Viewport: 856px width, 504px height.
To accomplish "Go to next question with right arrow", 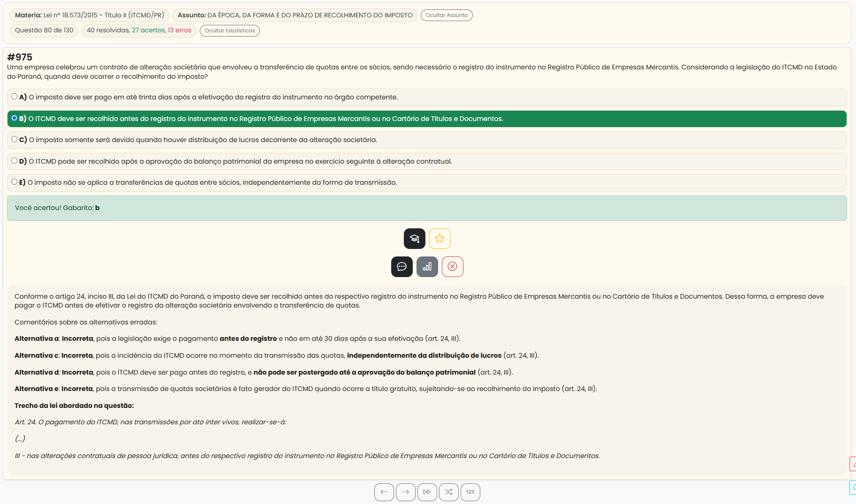I will click(x=405, y=492).
